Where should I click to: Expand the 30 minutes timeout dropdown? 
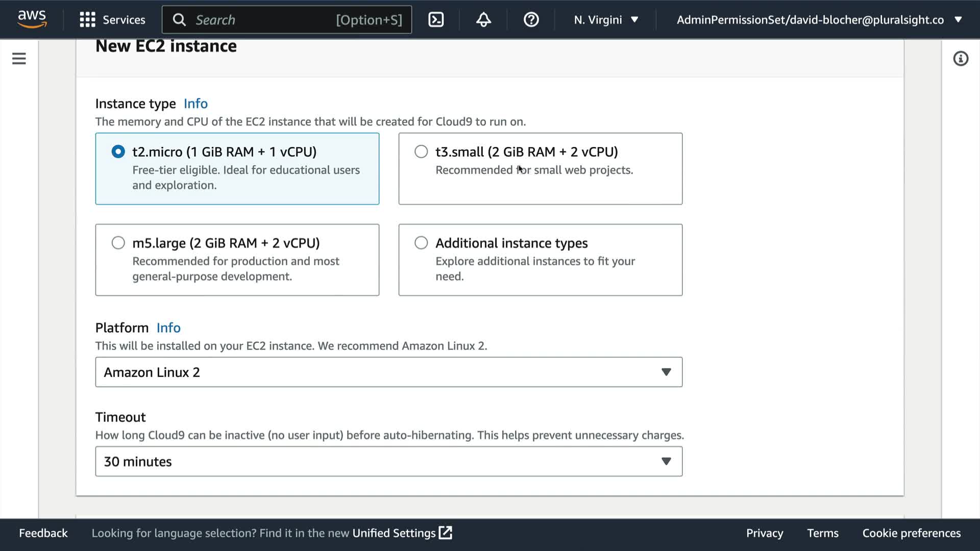[x=388, y=461]
